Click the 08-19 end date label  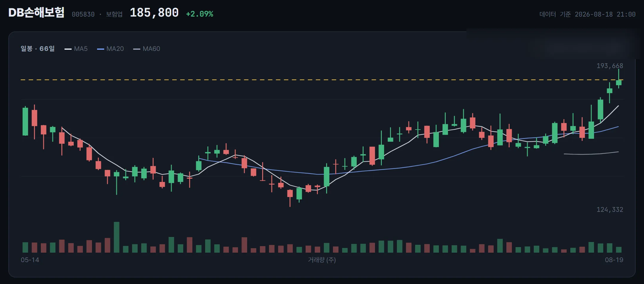tap(614, 260)
